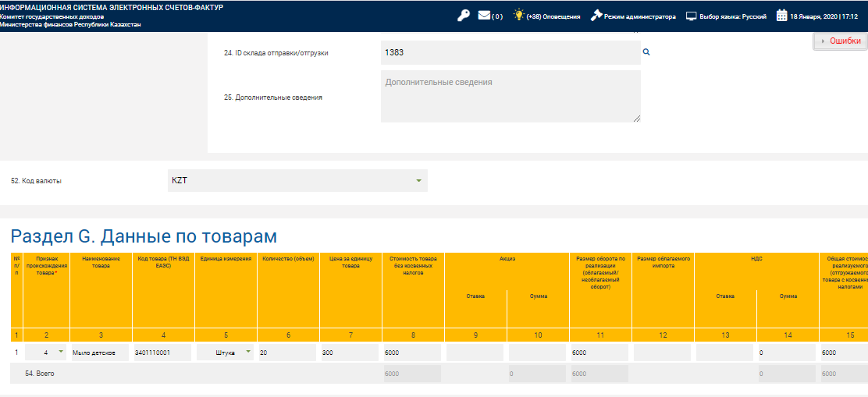Click the Режим администратора link
868x397 pixels.
(639, 16)
